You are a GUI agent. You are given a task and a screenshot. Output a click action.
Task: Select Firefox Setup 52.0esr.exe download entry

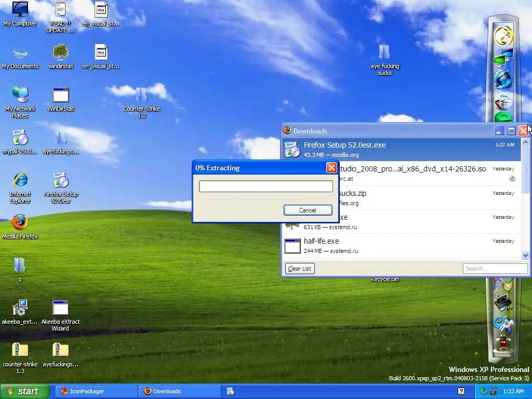coord(401,150)
